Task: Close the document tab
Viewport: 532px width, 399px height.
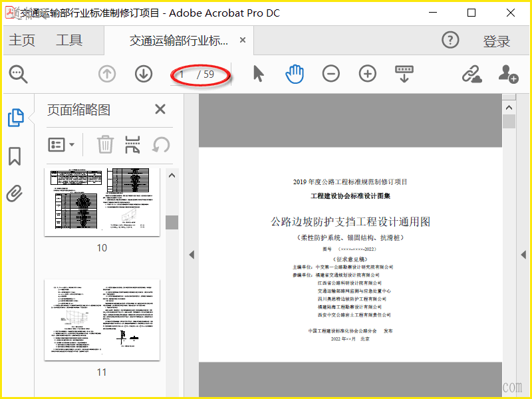Action: point(243,40)
